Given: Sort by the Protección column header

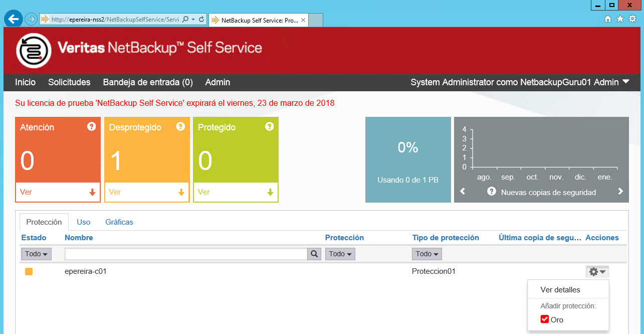Looking at the screenshot, I should point(344,238).
